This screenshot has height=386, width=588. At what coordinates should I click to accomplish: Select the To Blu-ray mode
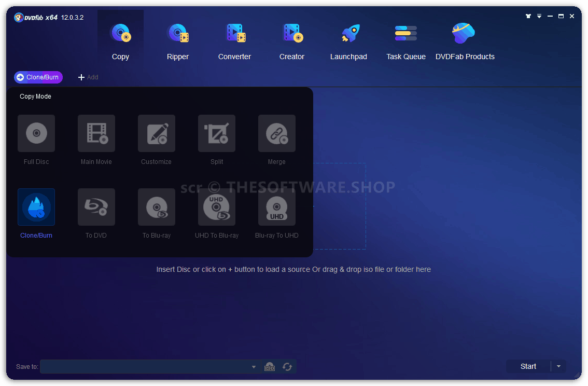(x=157, y=207)
